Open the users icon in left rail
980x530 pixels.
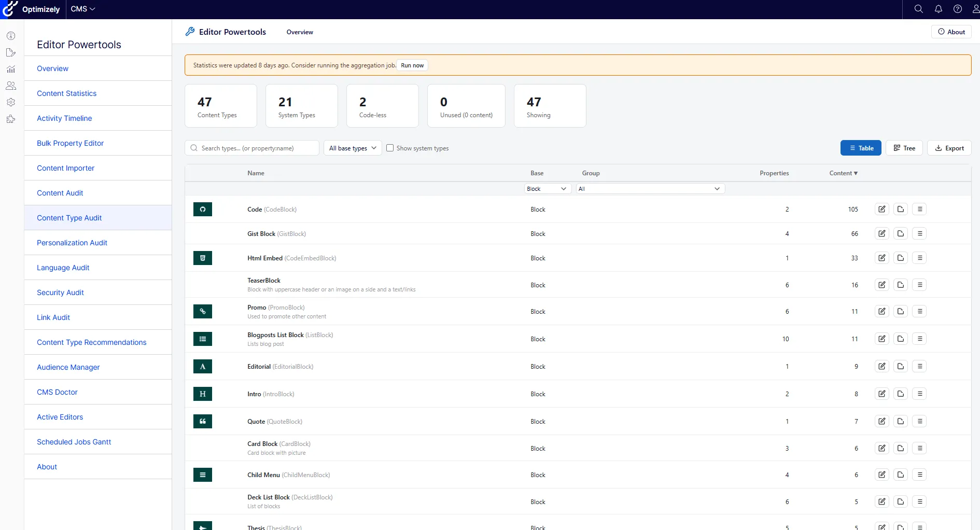[x=11, y=86]
